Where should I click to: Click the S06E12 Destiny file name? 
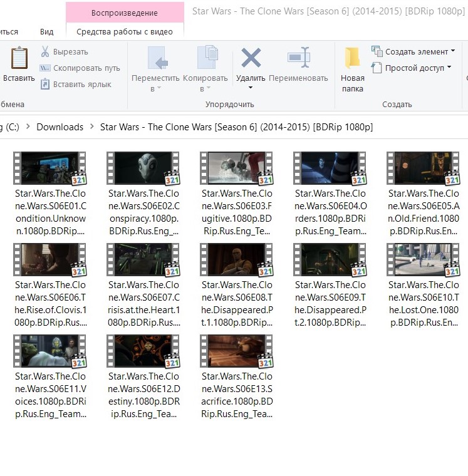click(143, 395)
